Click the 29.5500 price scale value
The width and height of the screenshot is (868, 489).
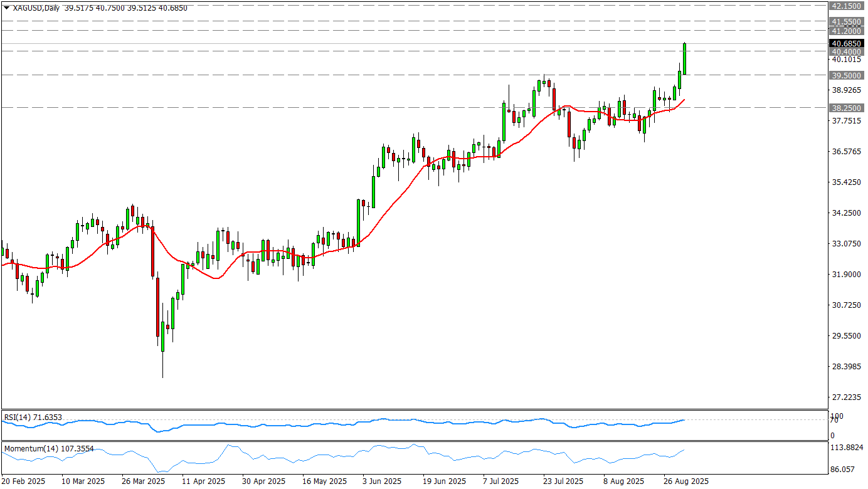click(x=845, y=336)
